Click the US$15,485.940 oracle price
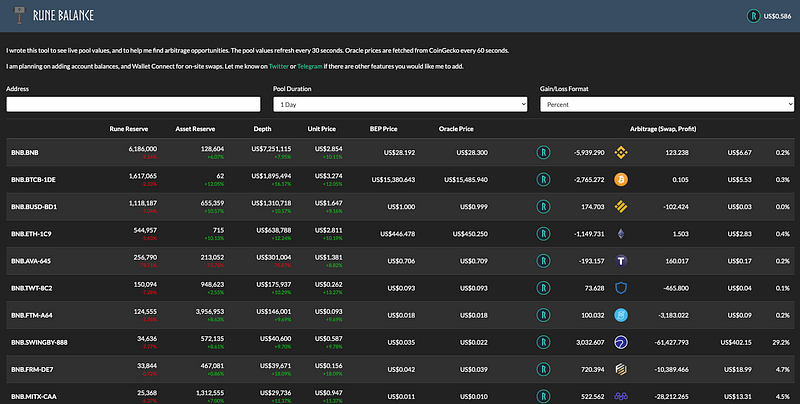The width and height of the screenshot is (800, 404). (465, 180)
